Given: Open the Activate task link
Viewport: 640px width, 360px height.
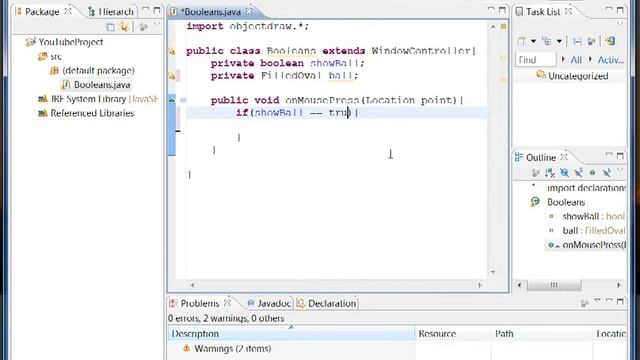Looking at the screenshot, I should (x=611, y=60).
